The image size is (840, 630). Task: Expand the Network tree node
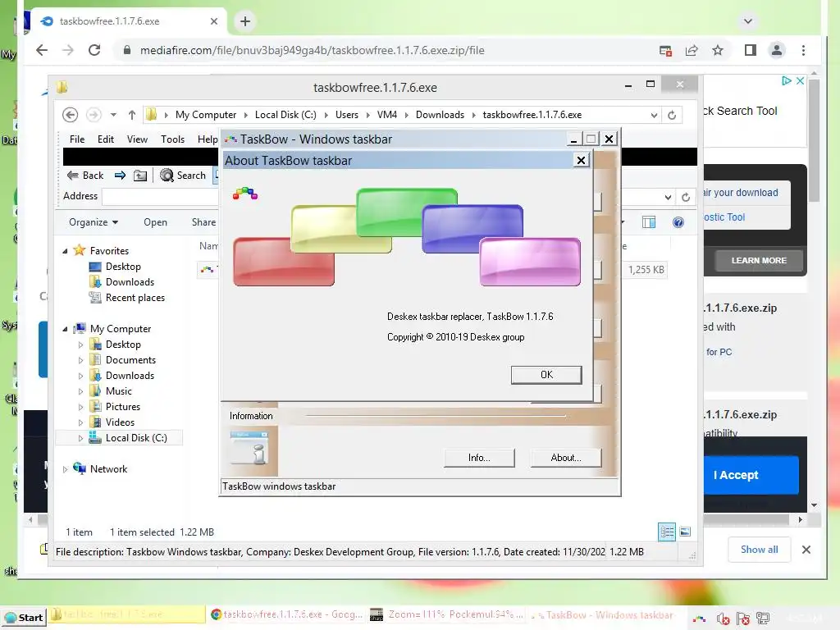66,469
